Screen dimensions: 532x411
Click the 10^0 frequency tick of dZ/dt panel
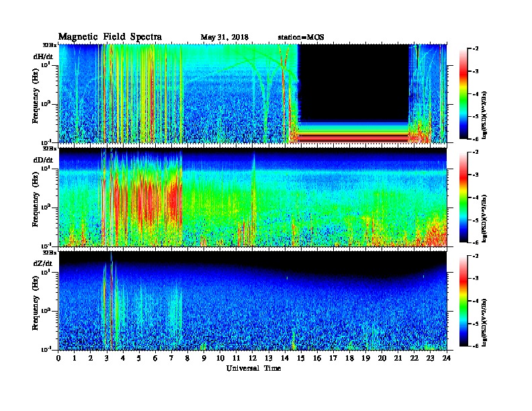point(46,310)
